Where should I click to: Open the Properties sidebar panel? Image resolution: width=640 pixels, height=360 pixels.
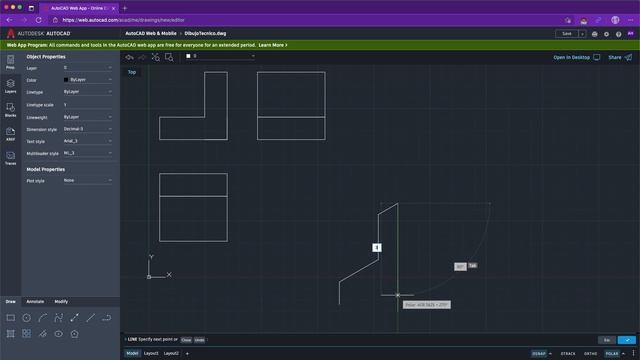11,62
